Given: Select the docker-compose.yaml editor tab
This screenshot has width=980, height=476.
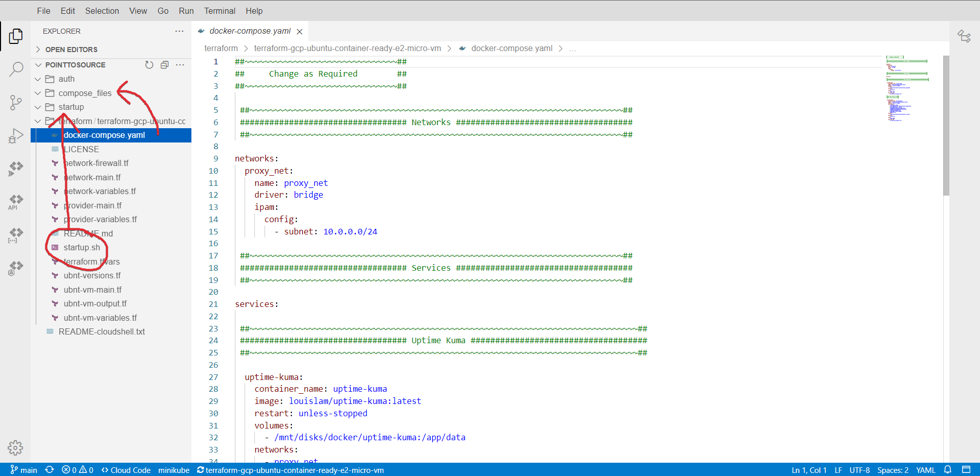Looking at the screenshot, I should (250, 31).
